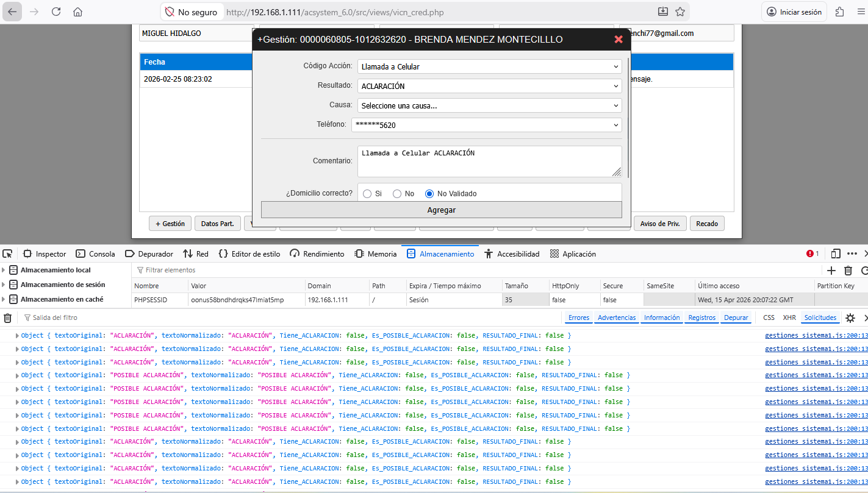The width and height of the screenshot is (868, 493).
Task: Clear the console output with trash icon
Action: click(x=7, y=317)
